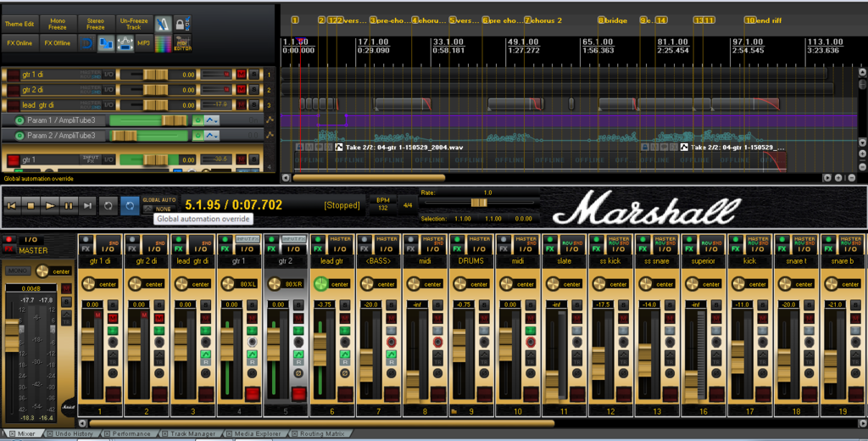This screenshot has height=441, width=868.
Task: Open automation mode TR on slate strip
Action: click(577, 357)
